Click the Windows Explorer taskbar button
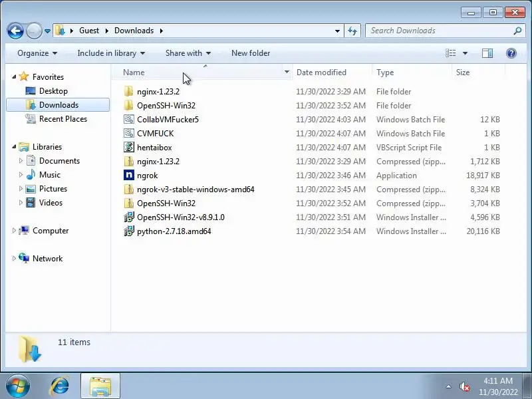Viewport: 532px width, 399px height. click(100, 386)
